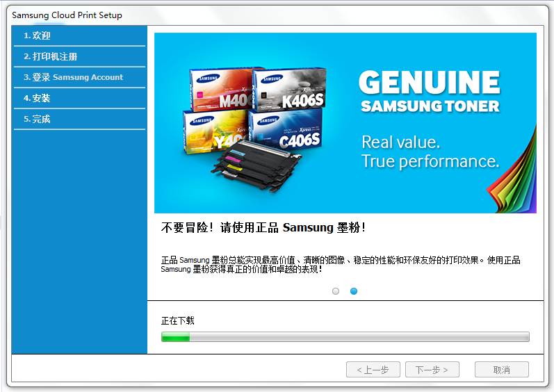Select the second blue slide indicator dot
Image resolution: width=554 pixels, height=392 pixels.
(354, 291)
